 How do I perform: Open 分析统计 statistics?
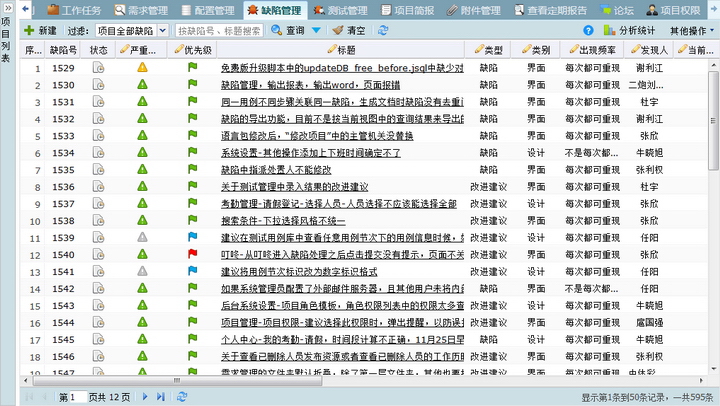(x=629, y=30)
